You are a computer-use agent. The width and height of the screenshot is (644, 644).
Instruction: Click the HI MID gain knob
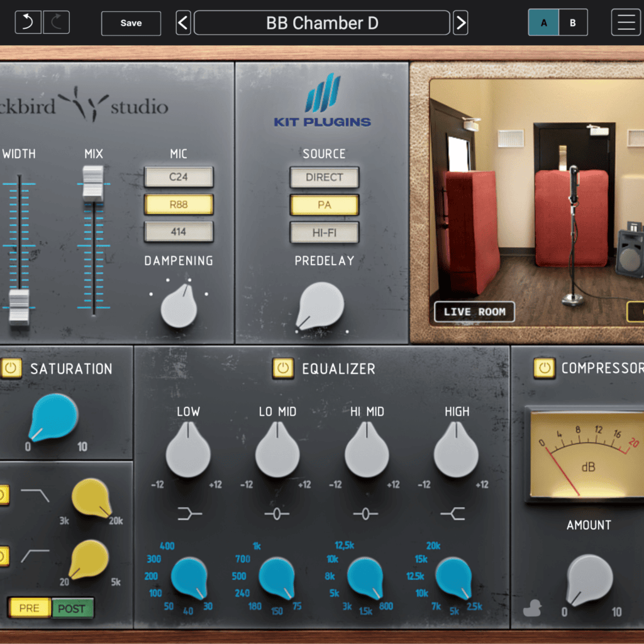[367, 451]
